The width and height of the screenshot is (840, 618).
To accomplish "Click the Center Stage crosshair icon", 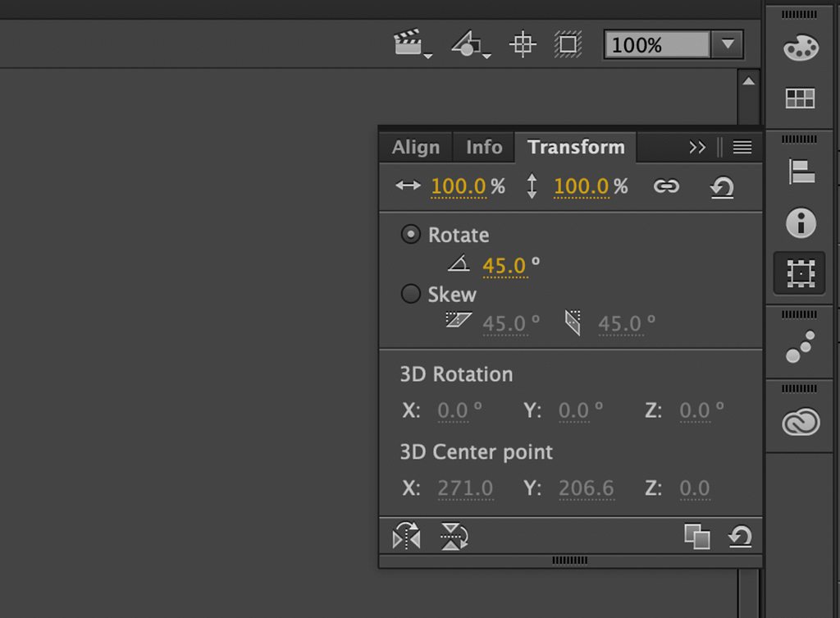I will click(523, 44).
